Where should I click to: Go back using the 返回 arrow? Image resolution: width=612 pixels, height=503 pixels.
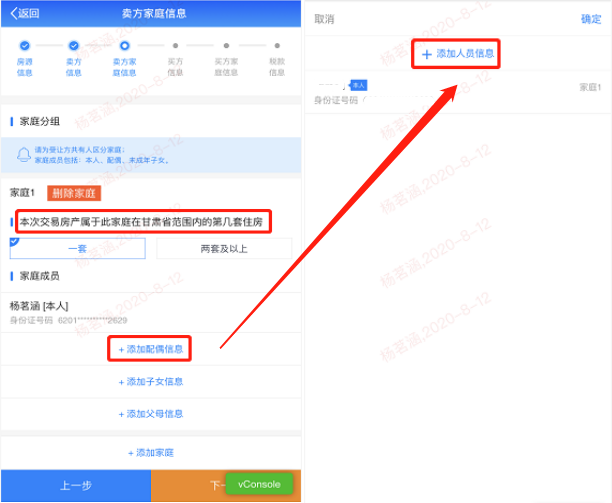25,13
